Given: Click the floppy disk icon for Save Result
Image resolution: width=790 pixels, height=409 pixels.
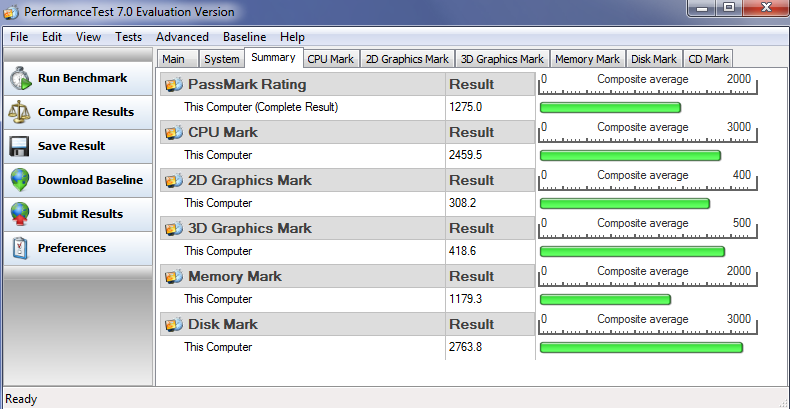Looking at the screenshot, I should pos(19,147).
